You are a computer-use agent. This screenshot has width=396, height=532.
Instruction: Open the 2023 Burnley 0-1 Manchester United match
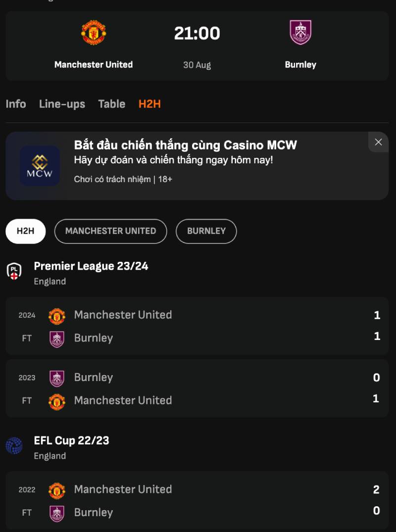(197, 388)
